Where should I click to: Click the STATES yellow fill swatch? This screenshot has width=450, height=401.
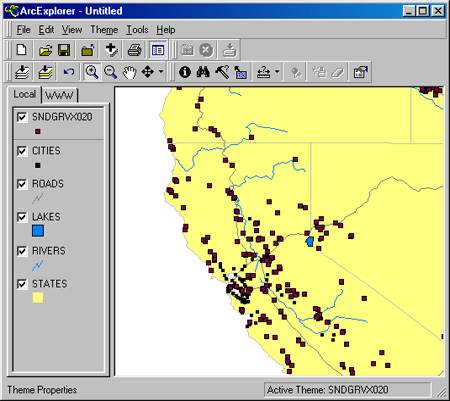38,298
